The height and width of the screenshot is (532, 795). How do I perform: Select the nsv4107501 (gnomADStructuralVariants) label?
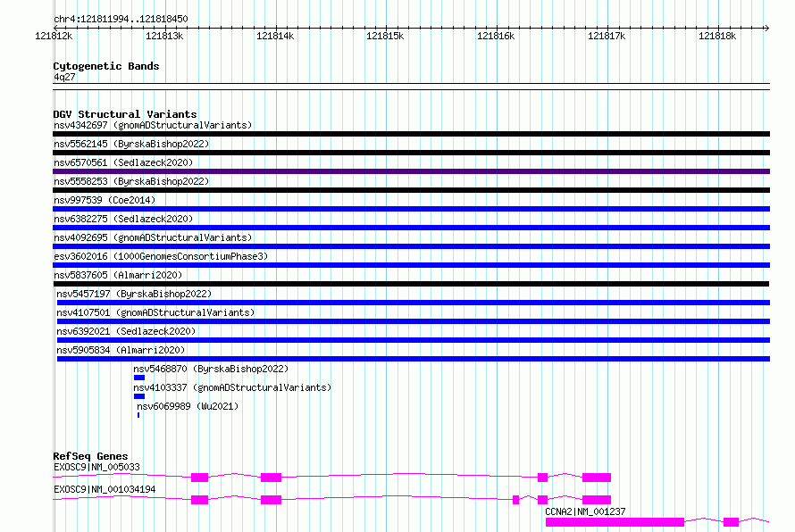point(155,312)
